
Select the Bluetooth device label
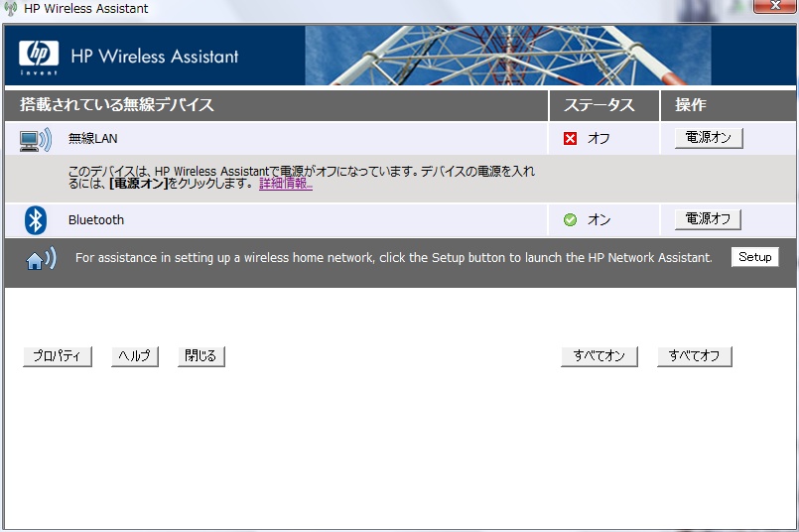pyautogui.click(x=96, y=220)
